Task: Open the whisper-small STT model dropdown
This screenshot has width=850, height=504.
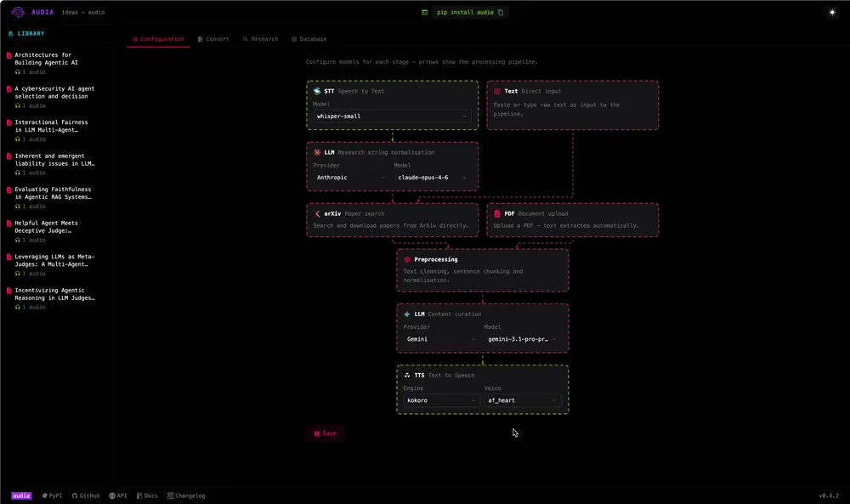Action: (x=392, y=116)
